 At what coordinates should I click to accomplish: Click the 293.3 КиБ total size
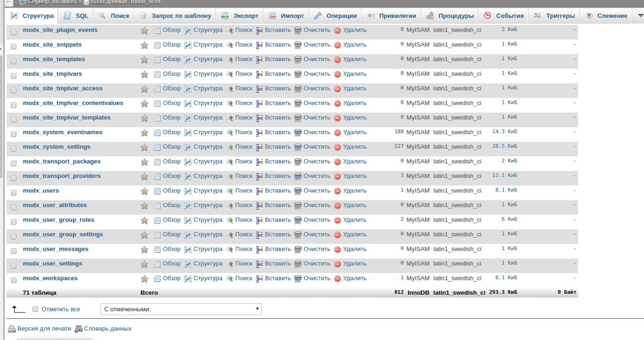click(503, 292)
